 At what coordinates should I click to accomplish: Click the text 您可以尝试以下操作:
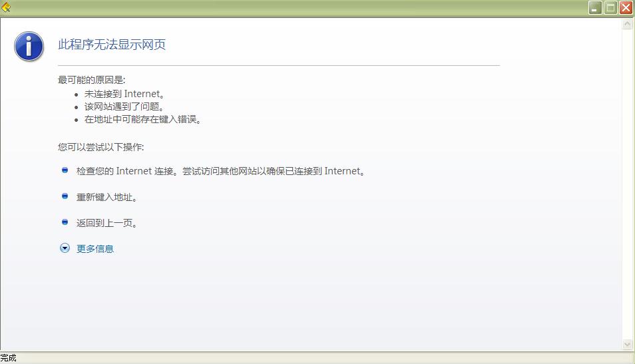click(101, 147)
